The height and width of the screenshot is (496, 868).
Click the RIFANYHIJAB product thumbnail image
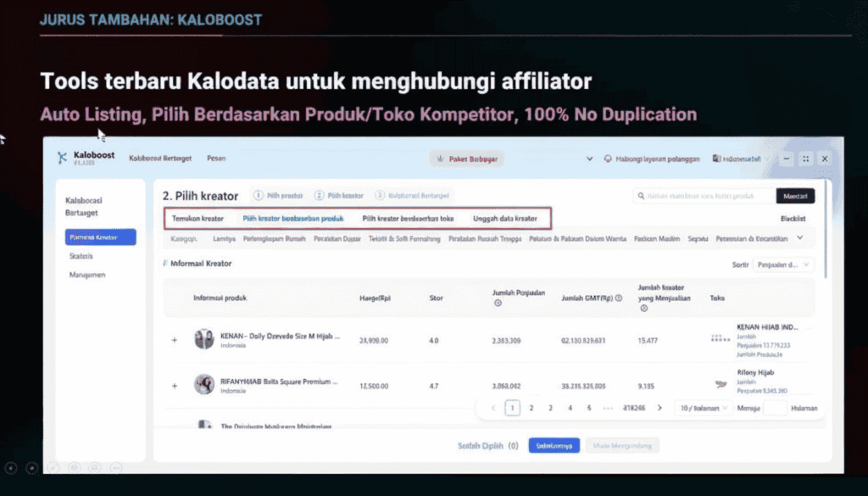pos(203,384)
